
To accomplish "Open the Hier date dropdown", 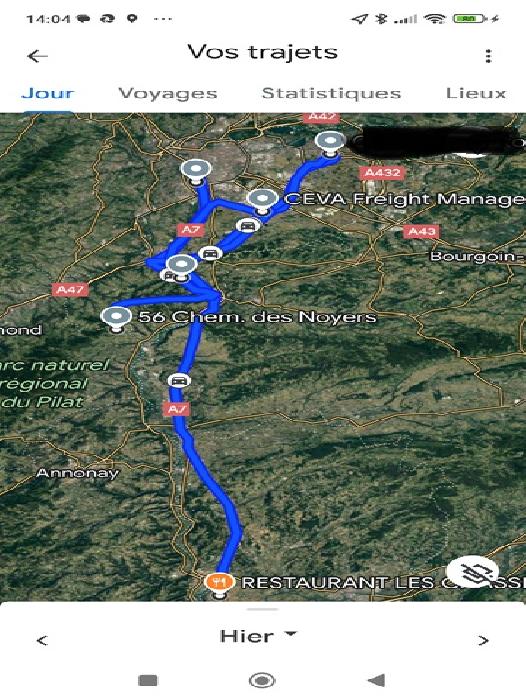I will pos(258,636).
